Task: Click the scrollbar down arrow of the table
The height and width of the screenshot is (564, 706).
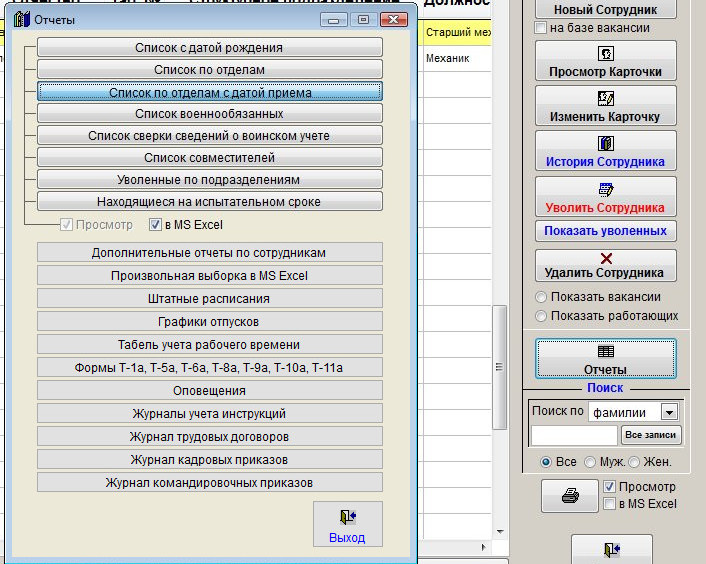Action: 500,532
